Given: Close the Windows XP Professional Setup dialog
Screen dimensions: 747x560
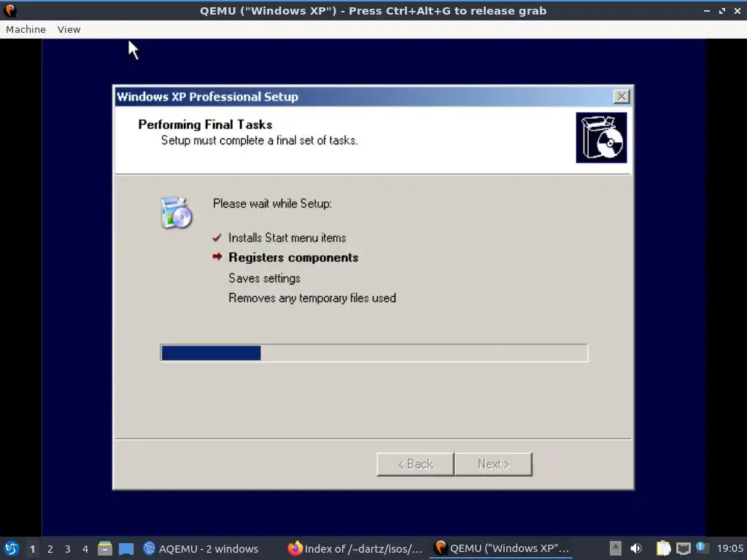Looking at the screenshot, I should tap(622, 97).
